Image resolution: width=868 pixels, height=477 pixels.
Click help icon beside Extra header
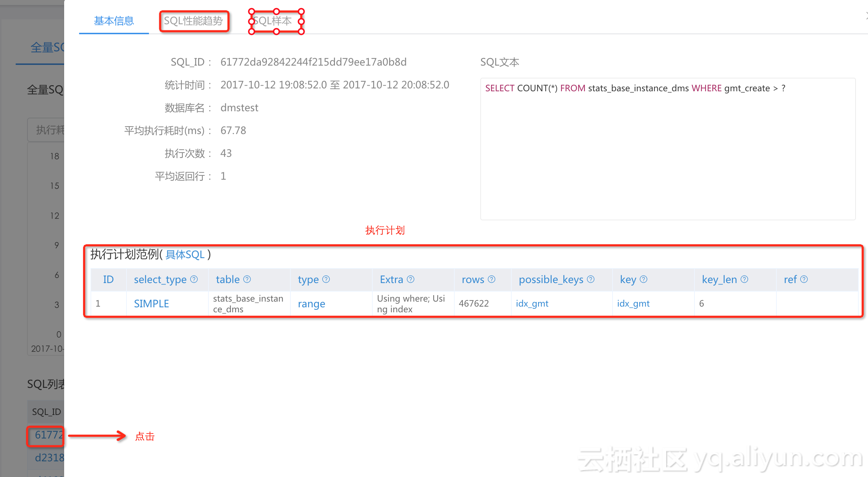pyautogui.click(x=410, y=279)
